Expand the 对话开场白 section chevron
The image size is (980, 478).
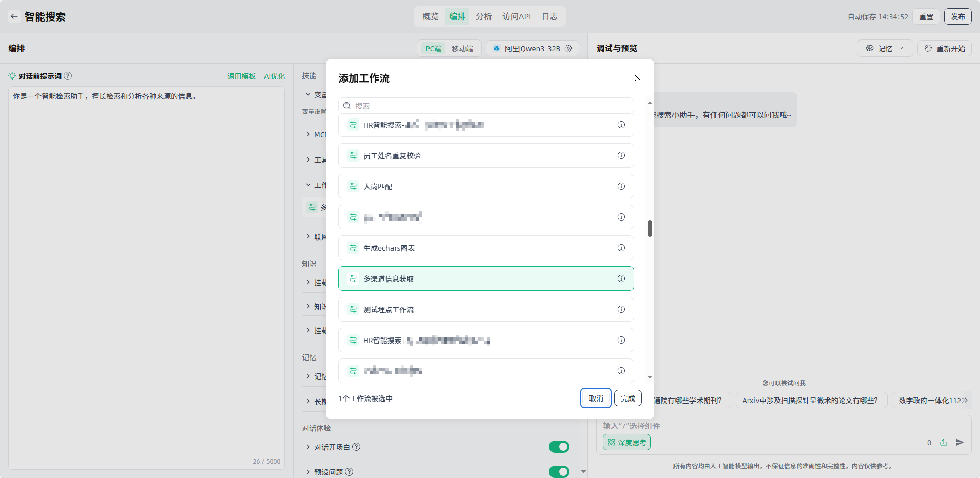tap(308, 447)
